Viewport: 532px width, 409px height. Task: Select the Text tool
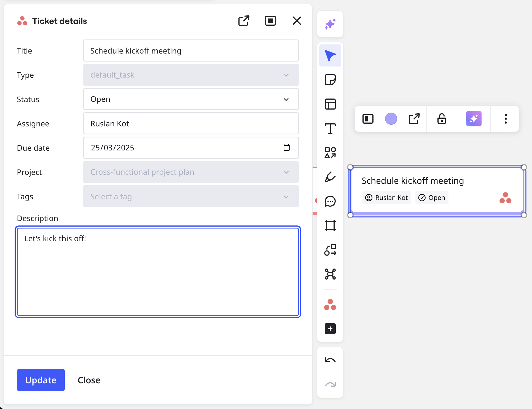[x=330, y=128]
